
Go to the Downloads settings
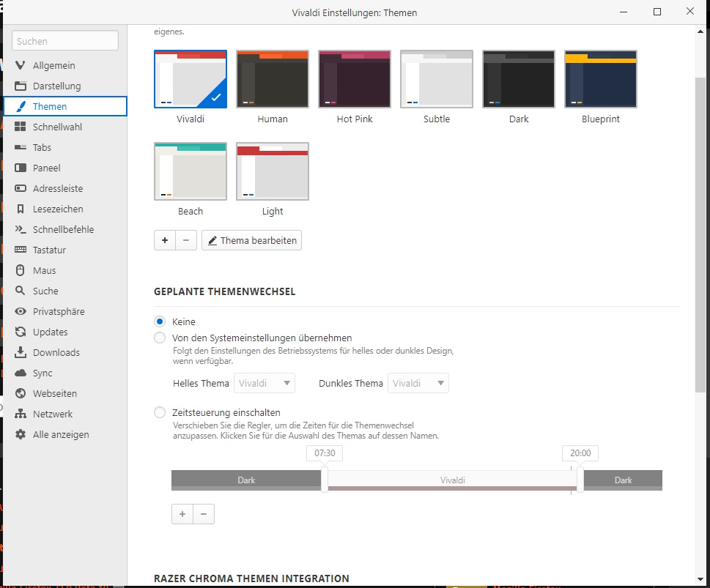click(65, 352)
